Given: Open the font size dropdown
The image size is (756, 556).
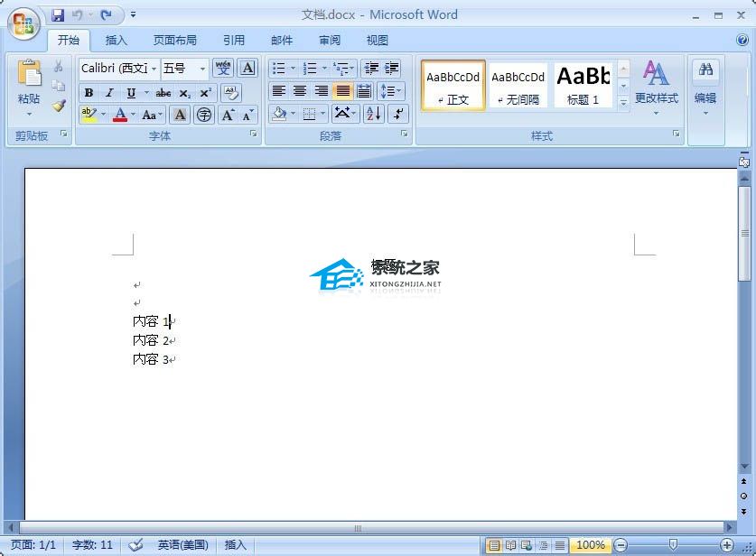Looking at the screenshot, I should coord(203,69).
